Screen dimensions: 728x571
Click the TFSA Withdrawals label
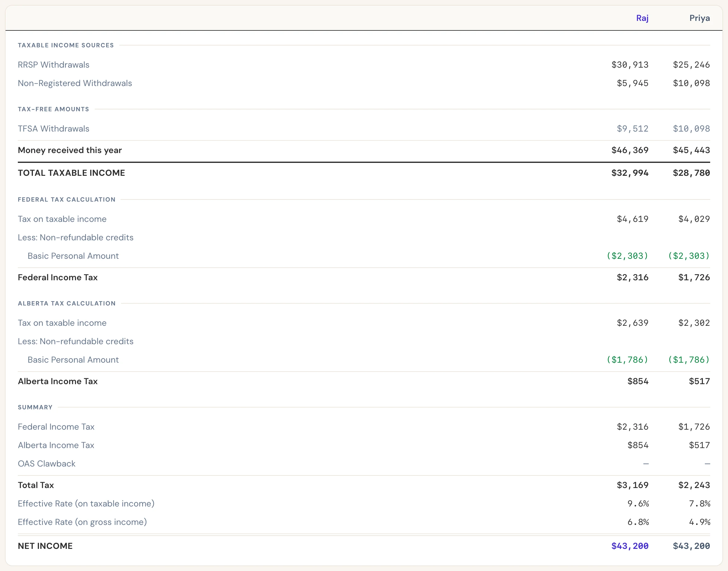(x=53, y=128)
